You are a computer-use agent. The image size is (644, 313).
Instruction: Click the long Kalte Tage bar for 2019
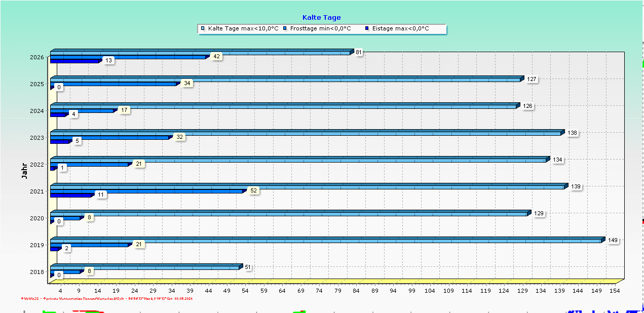pos(327,240)
